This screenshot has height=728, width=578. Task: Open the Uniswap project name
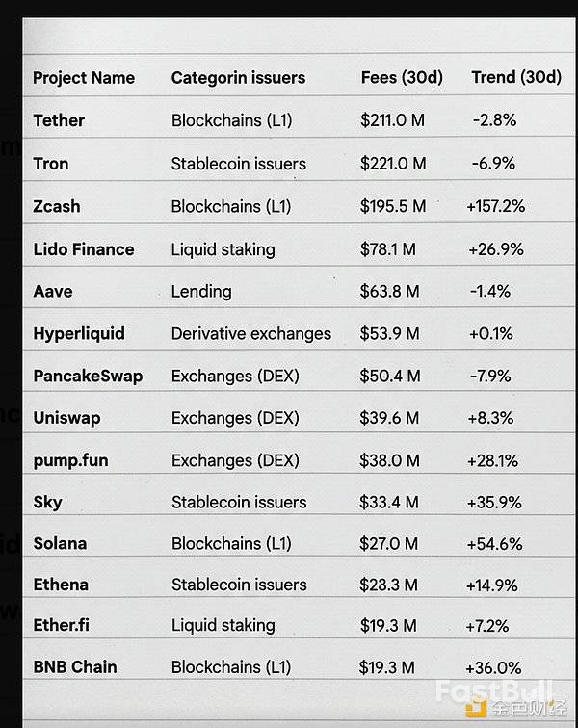pyautogui.click(x=66, y=418)
